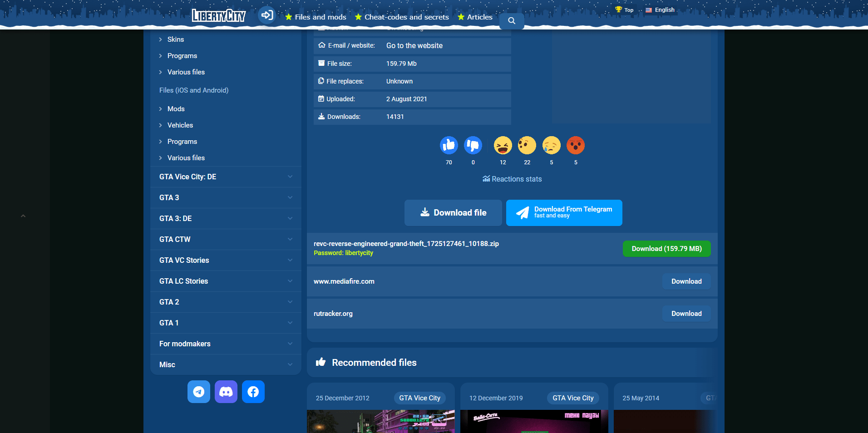Image resolution: width=868 pixels, height=433 pixels.
Task: Open Various files under iOS and Android
Action: (x=186, y=158)
